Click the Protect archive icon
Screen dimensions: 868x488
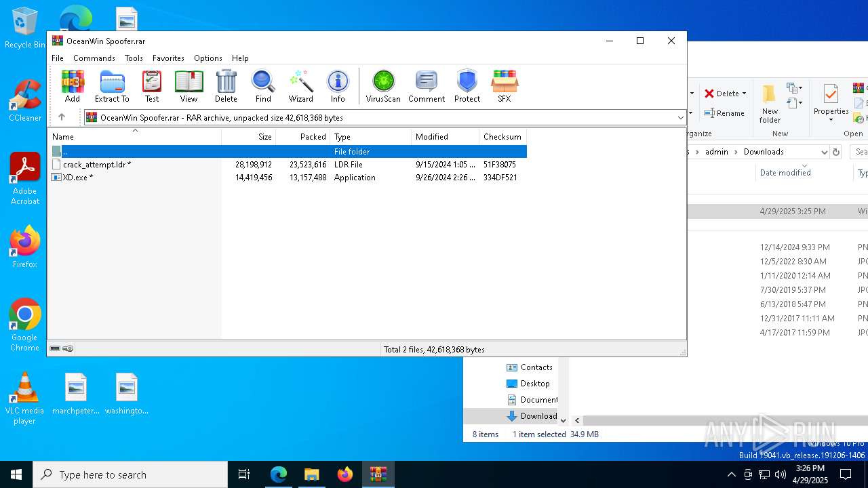tap(467, 86)
